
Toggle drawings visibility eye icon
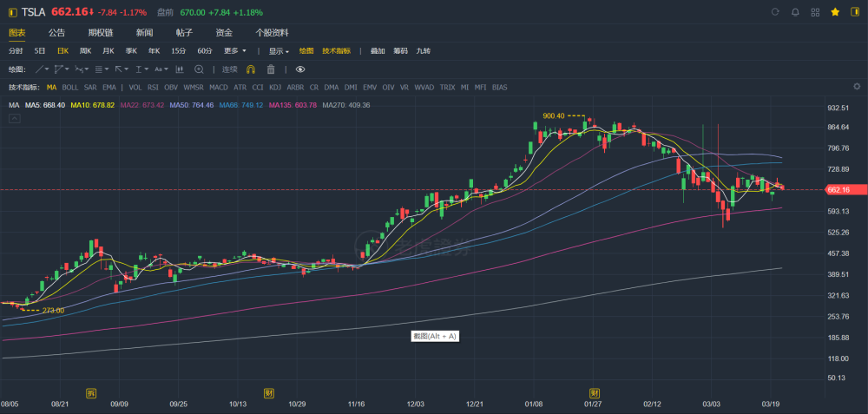300,69
